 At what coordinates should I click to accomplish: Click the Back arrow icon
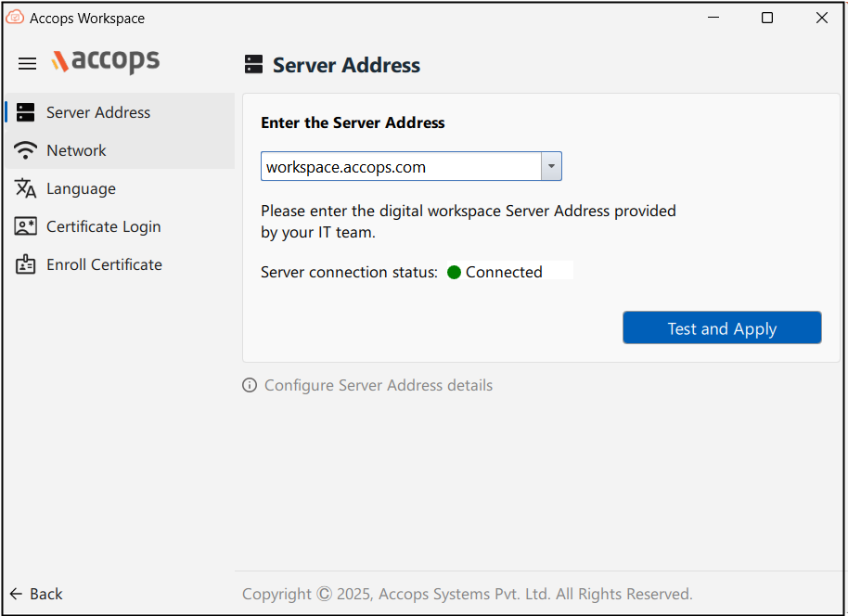pos(16,594)
